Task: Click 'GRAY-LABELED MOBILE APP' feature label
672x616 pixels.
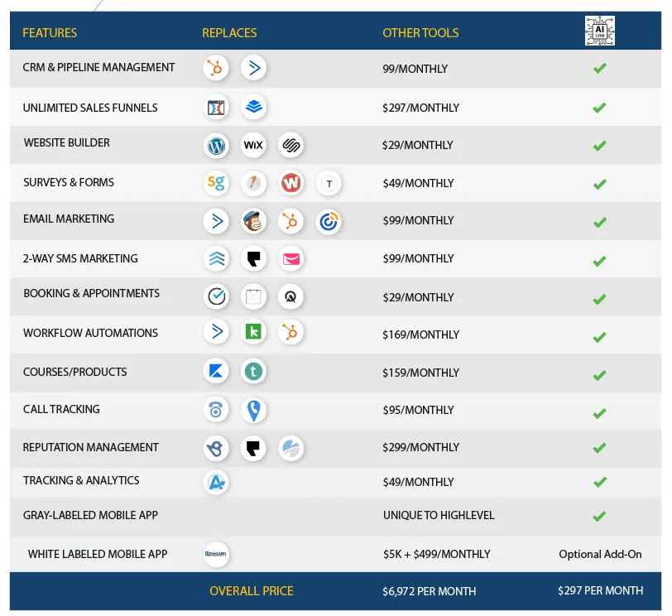Action: coord(90,515)
